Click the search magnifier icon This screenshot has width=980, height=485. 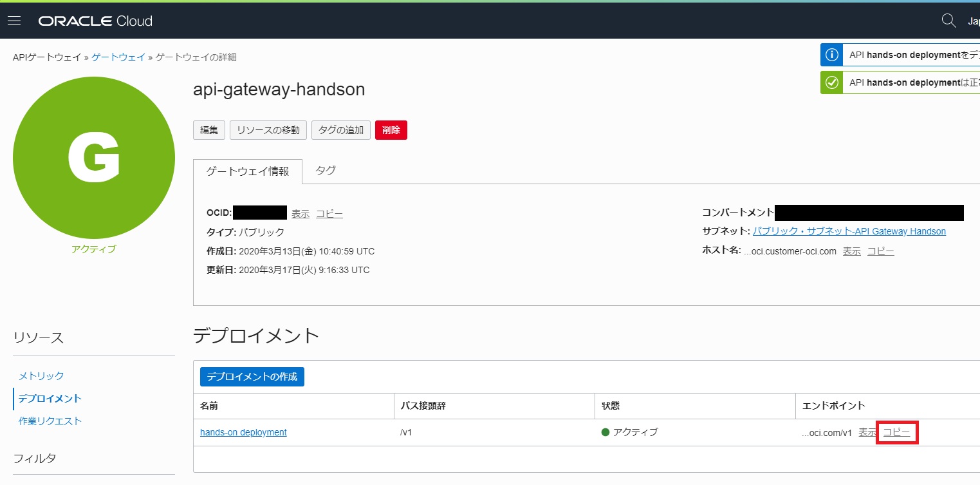pyautogui.click(x=948, y=21)
